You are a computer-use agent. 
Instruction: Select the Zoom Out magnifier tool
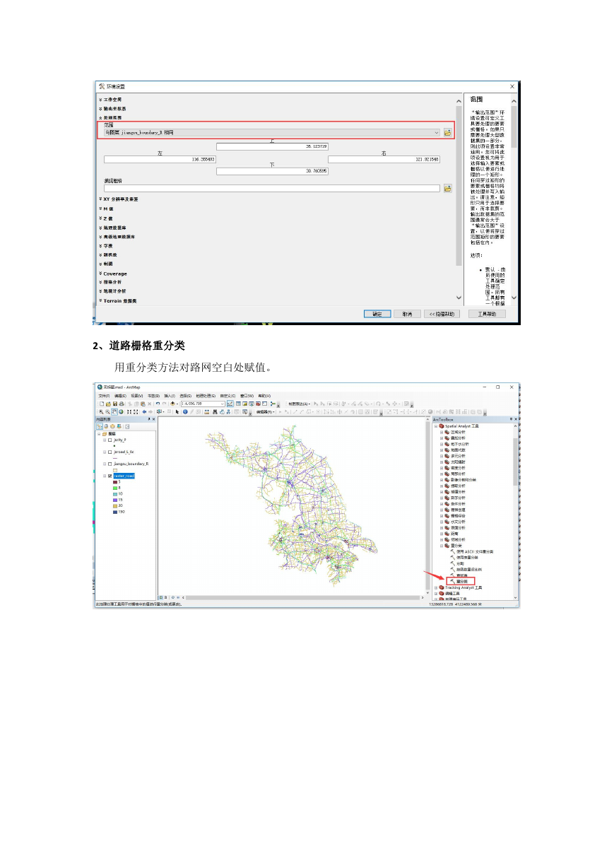coord(107,411)
